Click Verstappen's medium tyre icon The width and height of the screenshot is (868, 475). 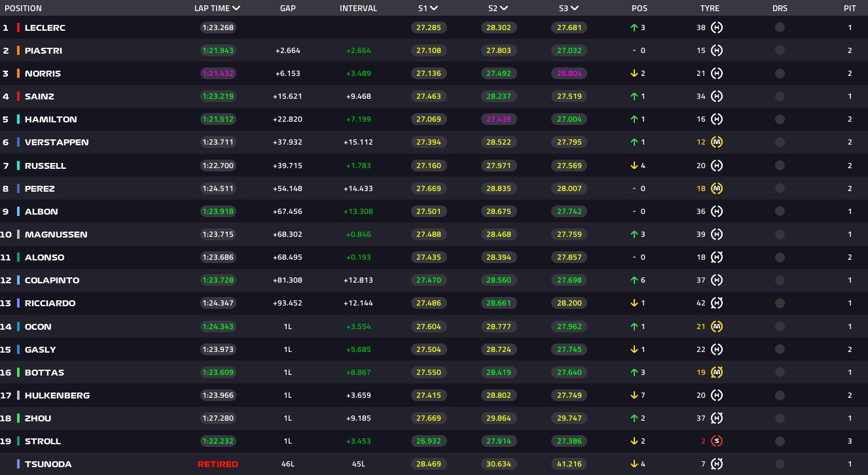717,143
